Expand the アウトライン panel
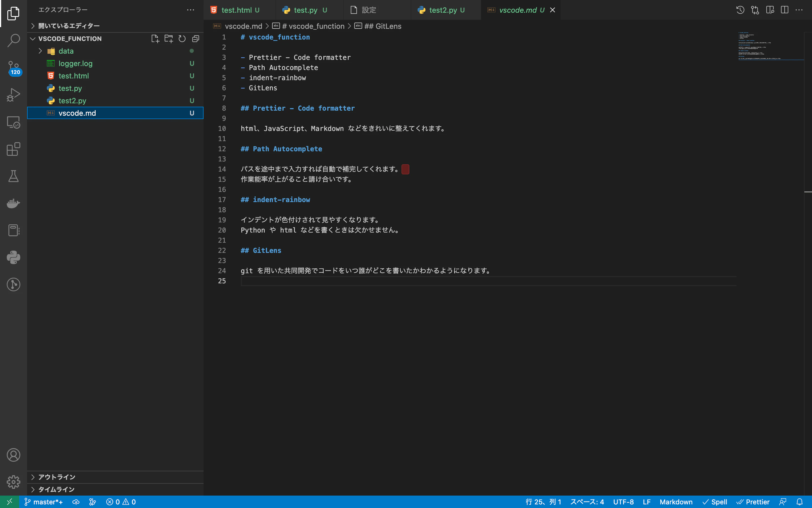The image size is (812, 508). 115,477
